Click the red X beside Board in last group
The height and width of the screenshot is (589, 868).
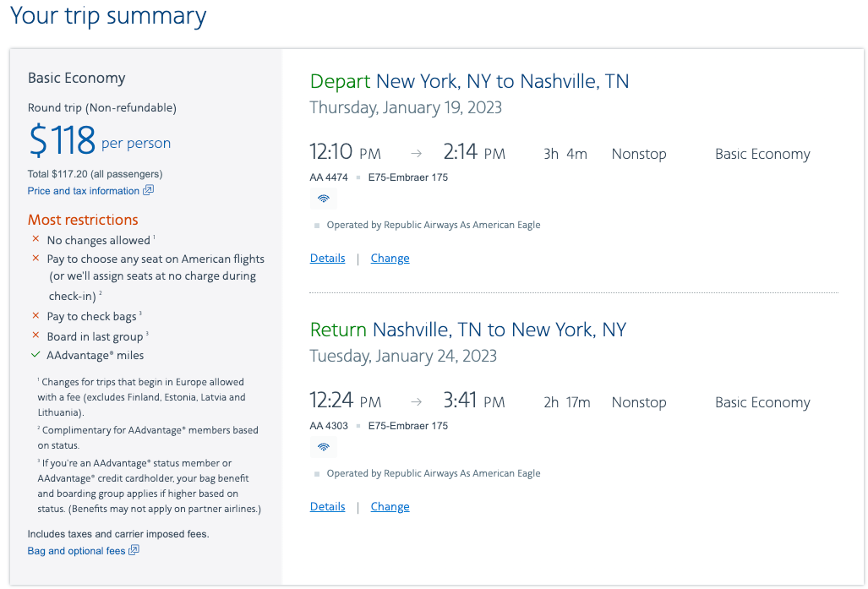pyautogui.click(x=35, y=334)
